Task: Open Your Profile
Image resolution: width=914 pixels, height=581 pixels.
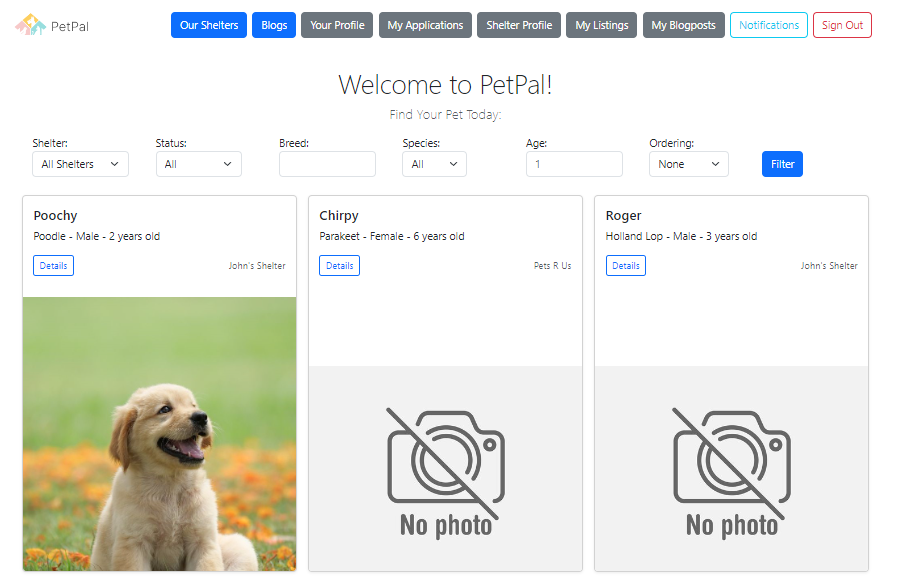Action: tap(337, 25)
